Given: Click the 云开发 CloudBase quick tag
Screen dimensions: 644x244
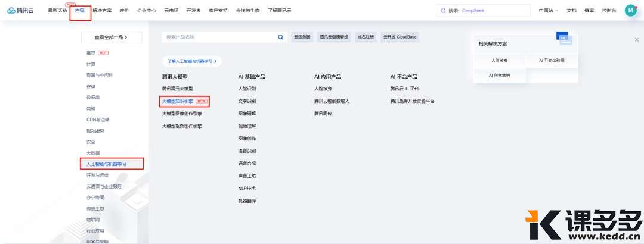Looking at the screenshot, I should [400, 37].
